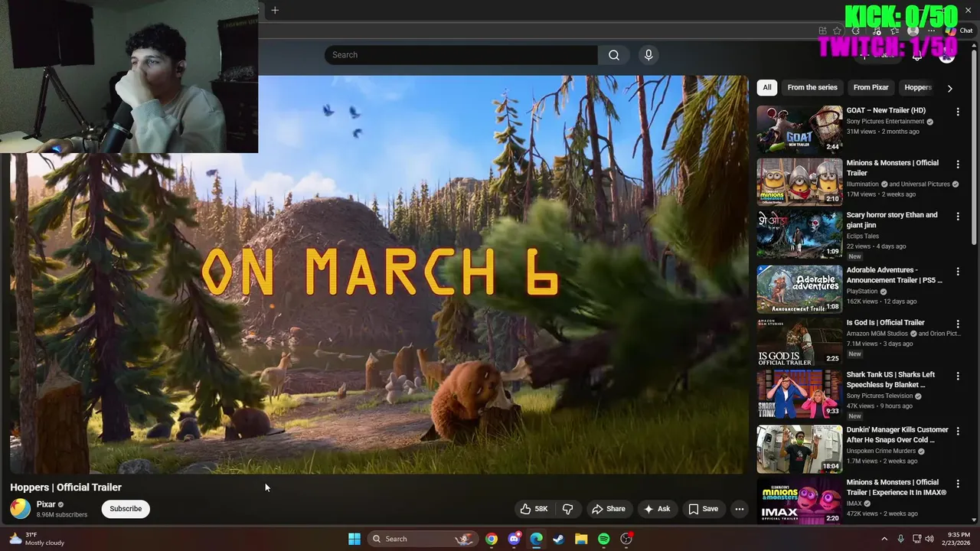Select the All filter chip
The image size is (980, 551).
(x=766, y=87)
